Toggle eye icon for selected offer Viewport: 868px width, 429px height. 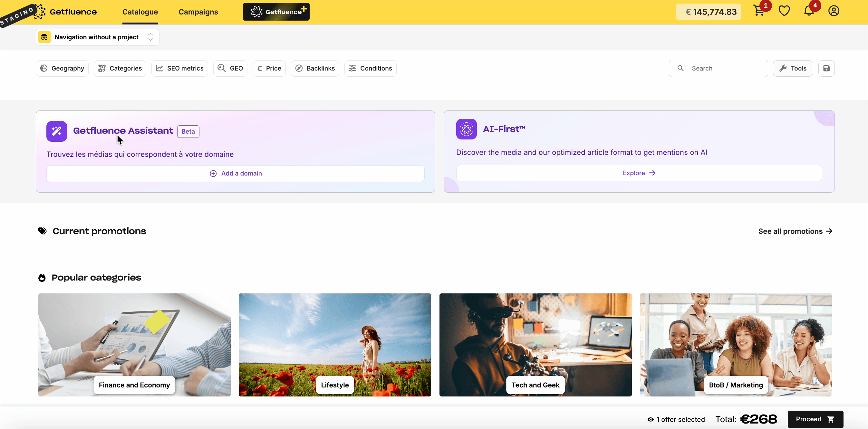(x=650, y=419)
